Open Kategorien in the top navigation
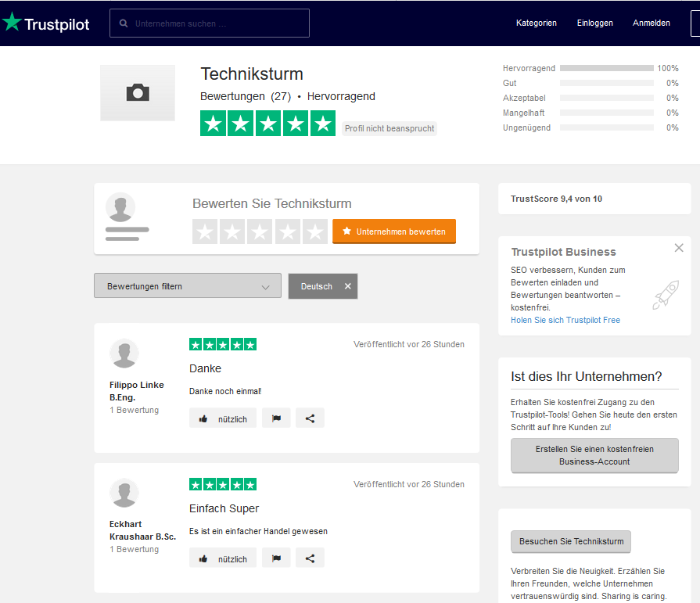Screen dimensions: 700x603 tap(536, 23)
